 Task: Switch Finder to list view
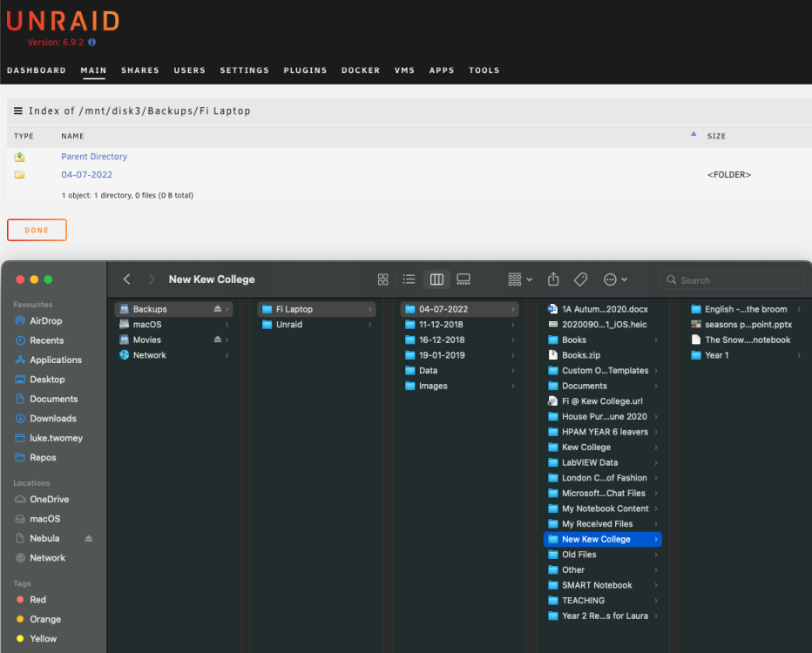(409, 279)
